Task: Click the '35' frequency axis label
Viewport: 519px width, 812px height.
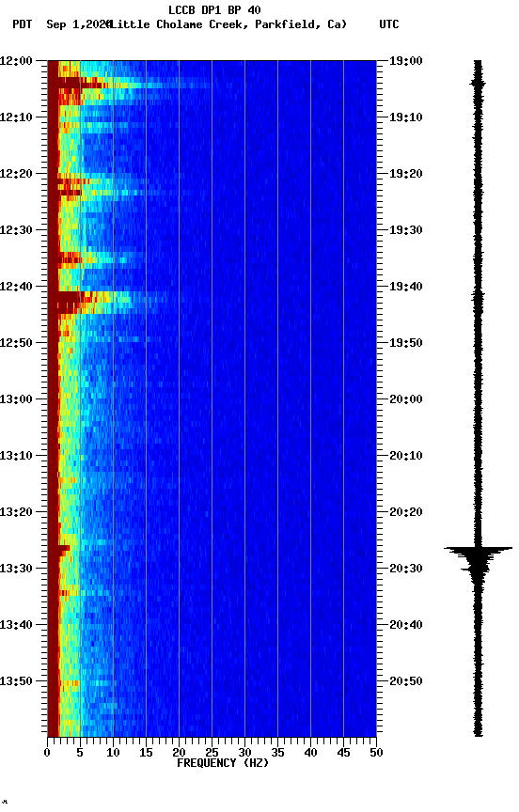Action: (277, 753)
